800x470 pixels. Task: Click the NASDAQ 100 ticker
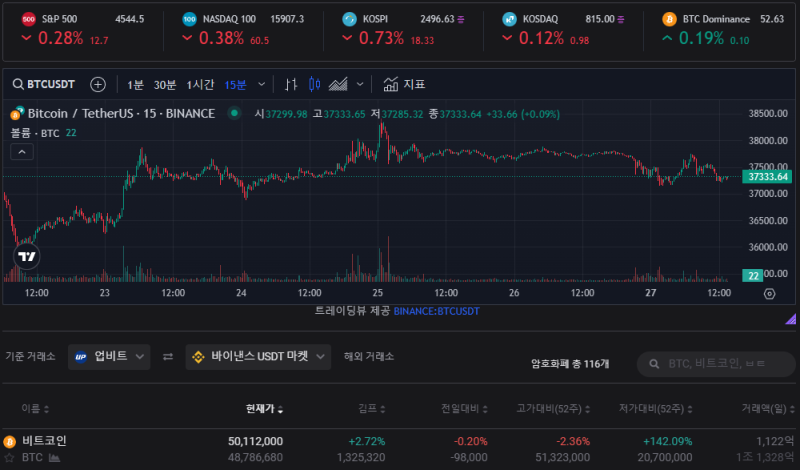[x=243, y=29]
